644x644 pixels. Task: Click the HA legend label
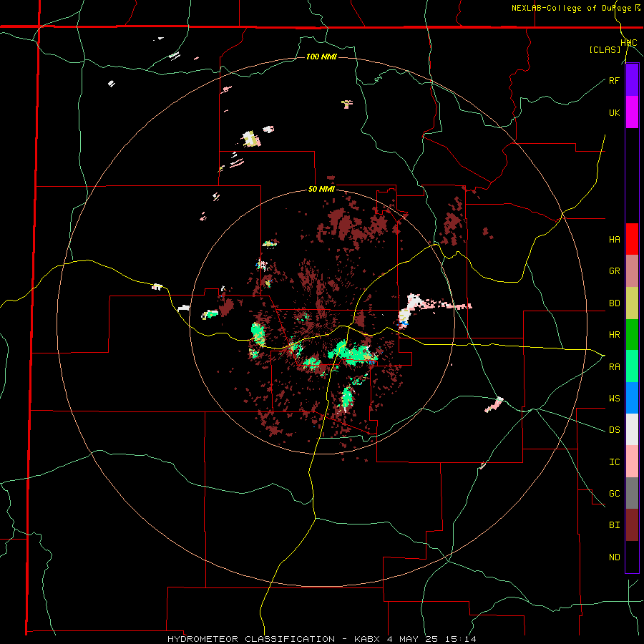615,240
